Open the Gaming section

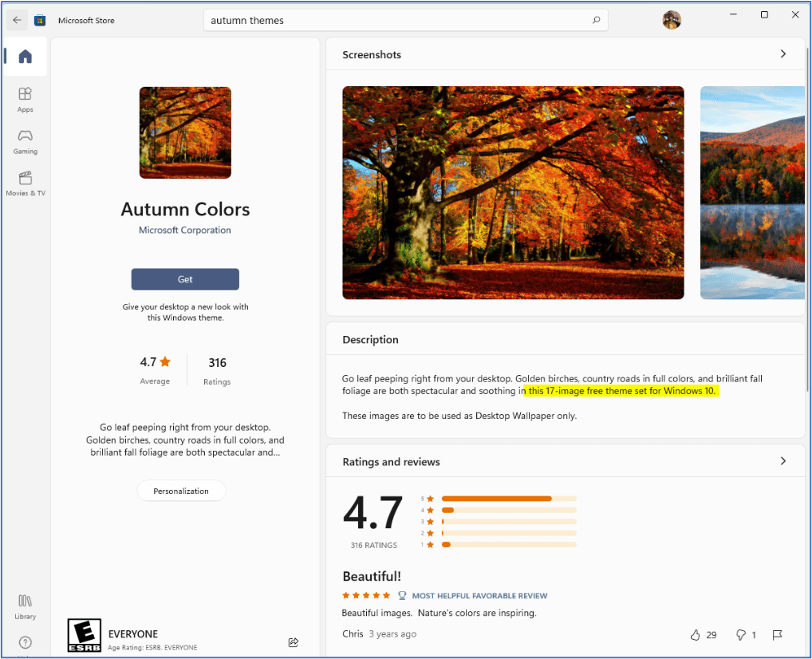pos(25,140)
